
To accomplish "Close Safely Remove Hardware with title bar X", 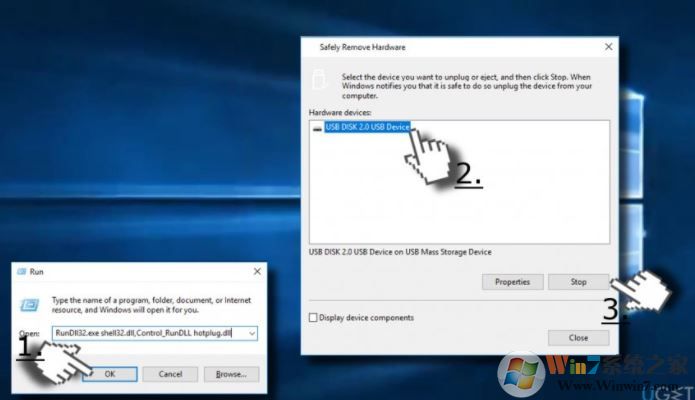I will coord(609,47).
